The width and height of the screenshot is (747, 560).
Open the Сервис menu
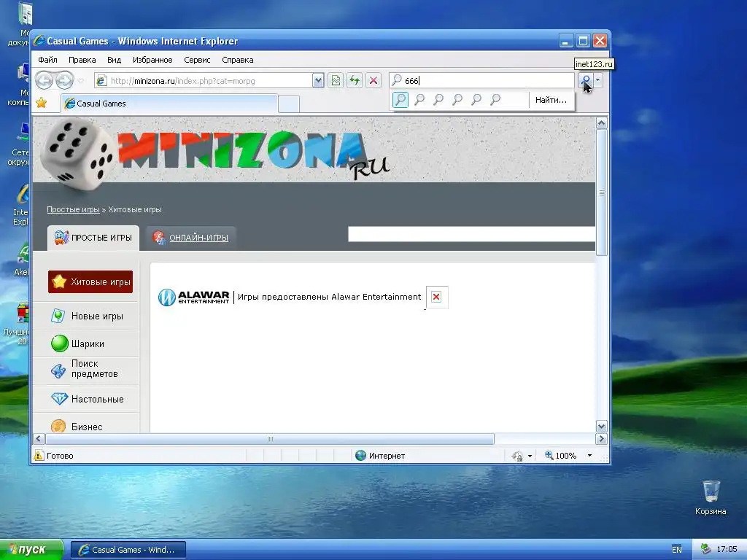(197, 60)
